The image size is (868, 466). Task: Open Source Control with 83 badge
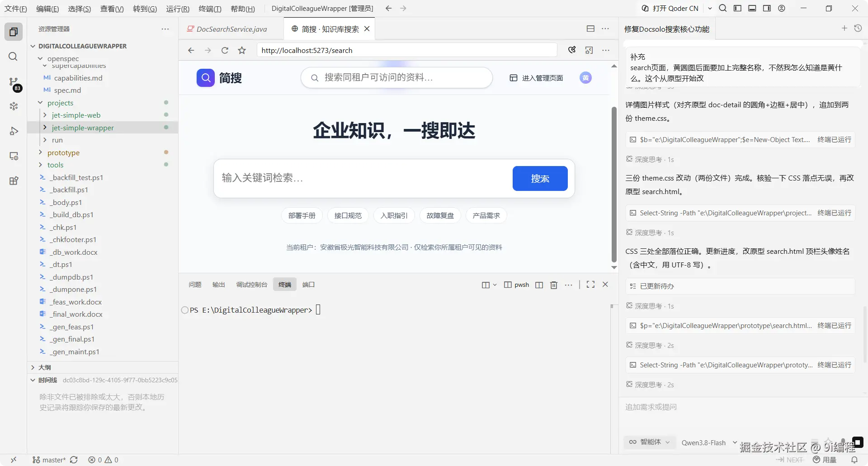14,82
